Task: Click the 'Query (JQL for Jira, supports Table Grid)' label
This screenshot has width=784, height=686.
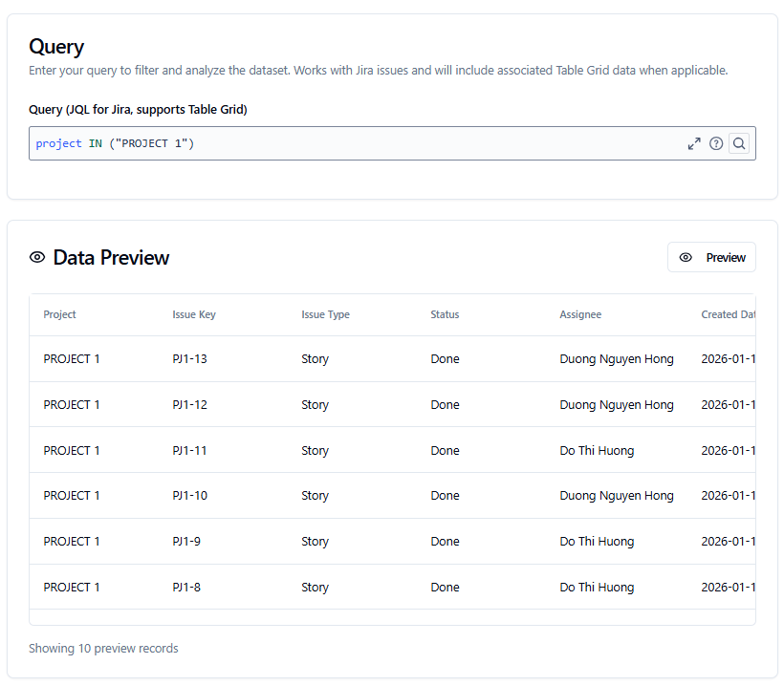Action: 138,110
